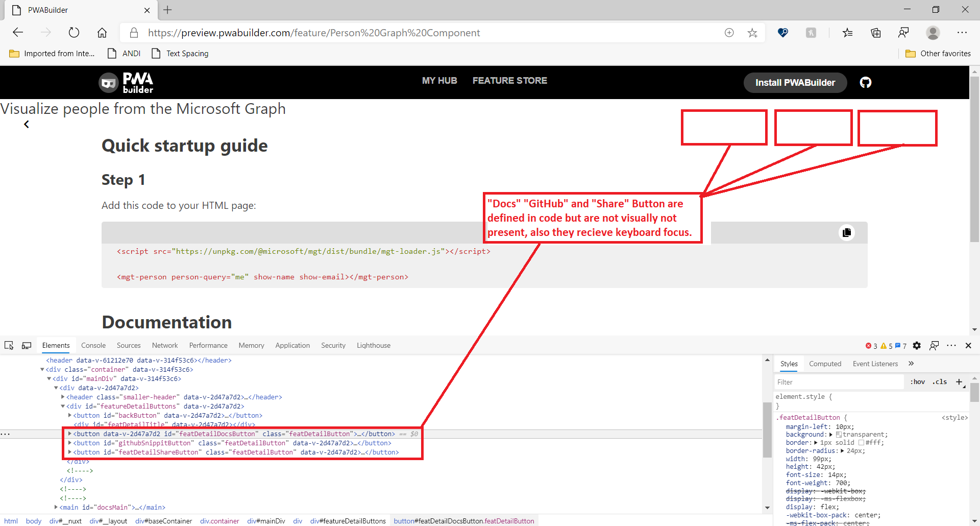Copy code snippet with clipboard icon
Image resolution: width=980 pixels, height=526 pixels.
click(x=847, y=232)
